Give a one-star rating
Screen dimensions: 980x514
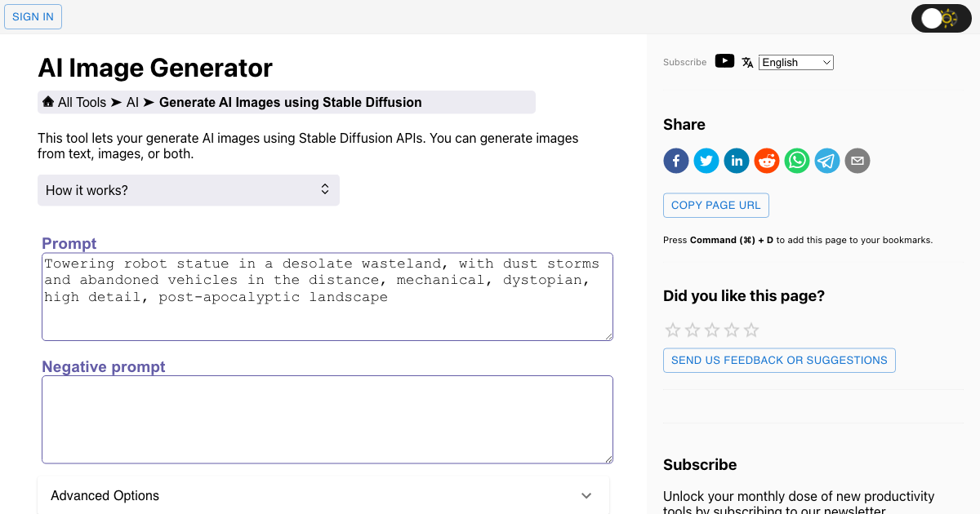[672, 330]
